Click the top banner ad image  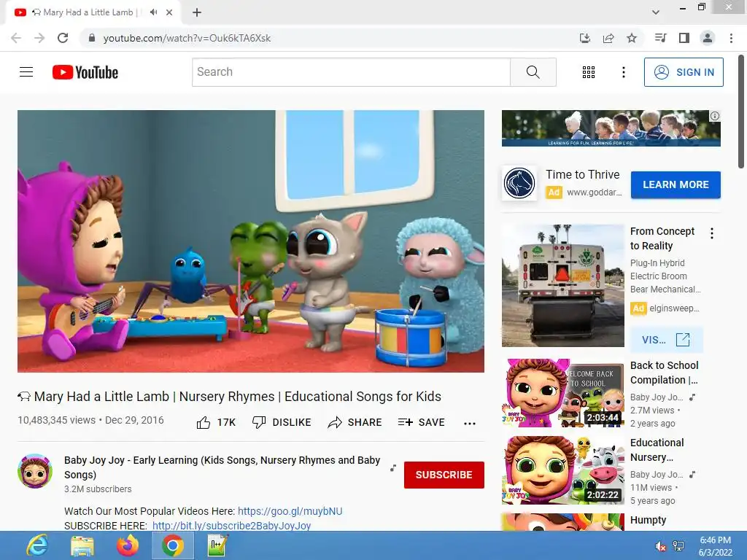pyautogui.click(x=611, y=128)
